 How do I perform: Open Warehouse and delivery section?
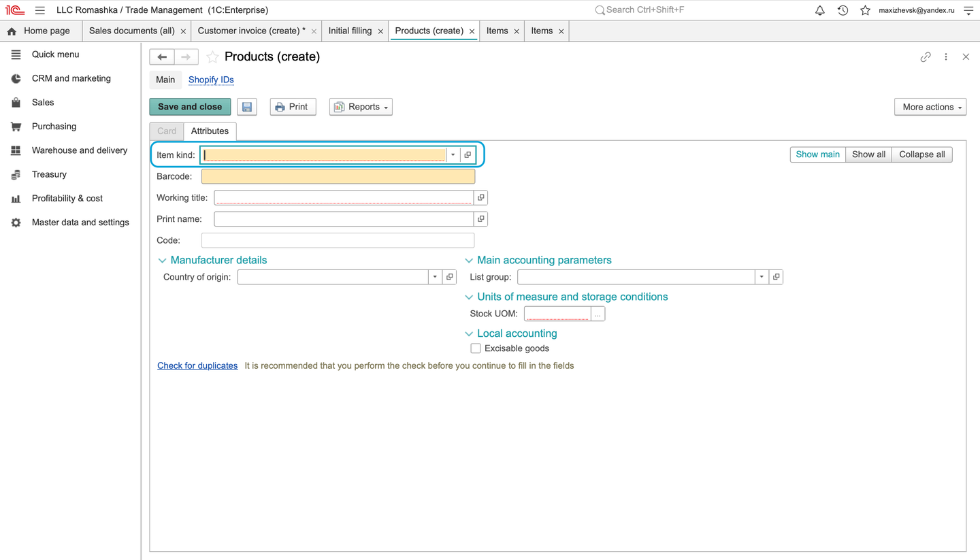coord(80,150)
